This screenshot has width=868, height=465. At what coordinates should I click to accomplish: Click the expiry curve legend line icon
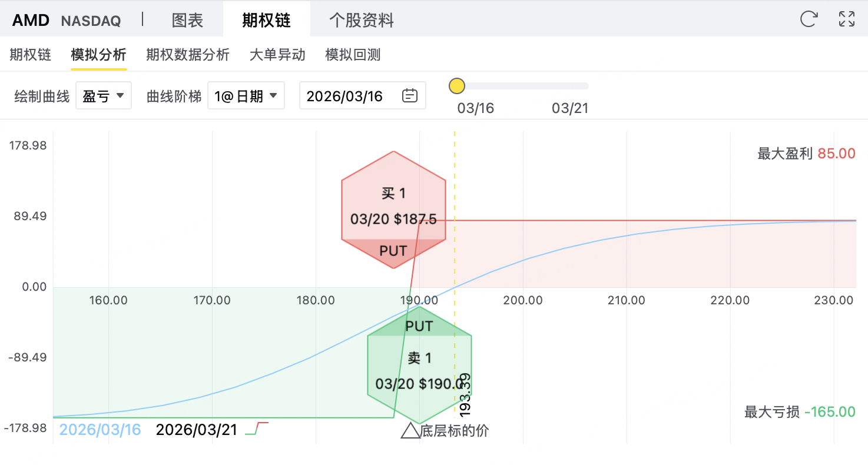[257, 429]
